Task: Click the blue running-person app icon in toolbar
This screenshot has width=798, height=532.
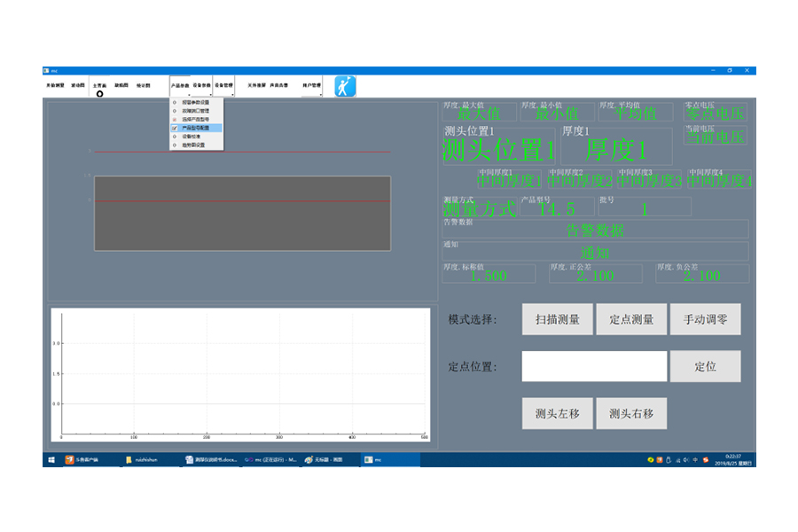Action: 344,85
